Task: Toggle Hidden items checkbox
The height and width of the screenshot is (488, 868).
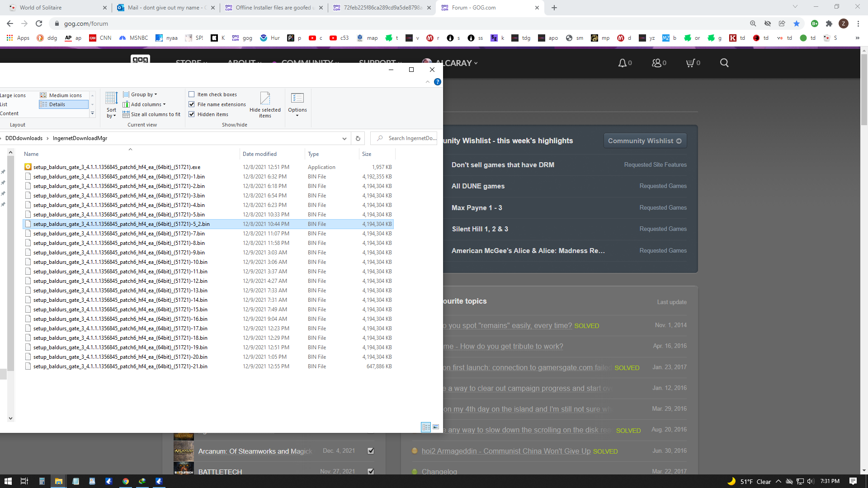Action: (x=192, y=114)
